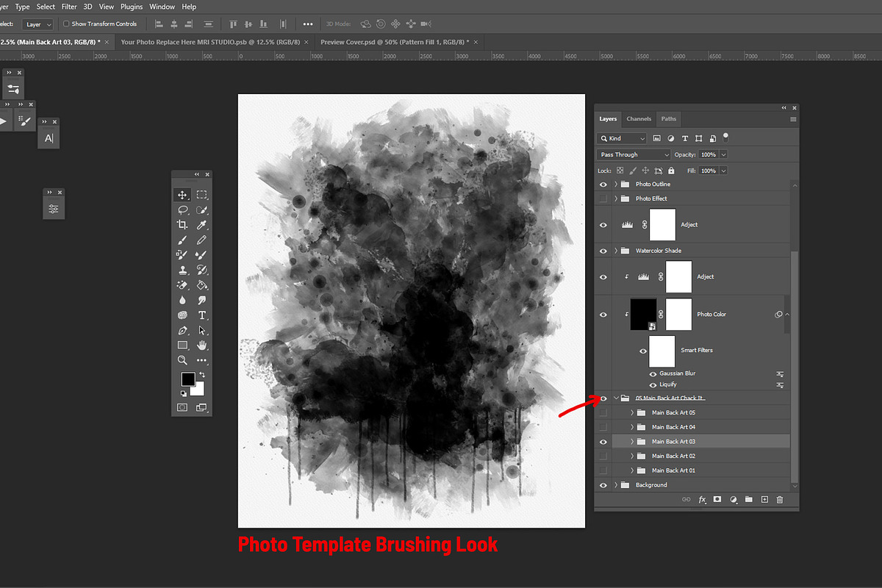Viewport: 882px width, 588px height.
Task: Click the white background color swatch
Action: point(198,389)
